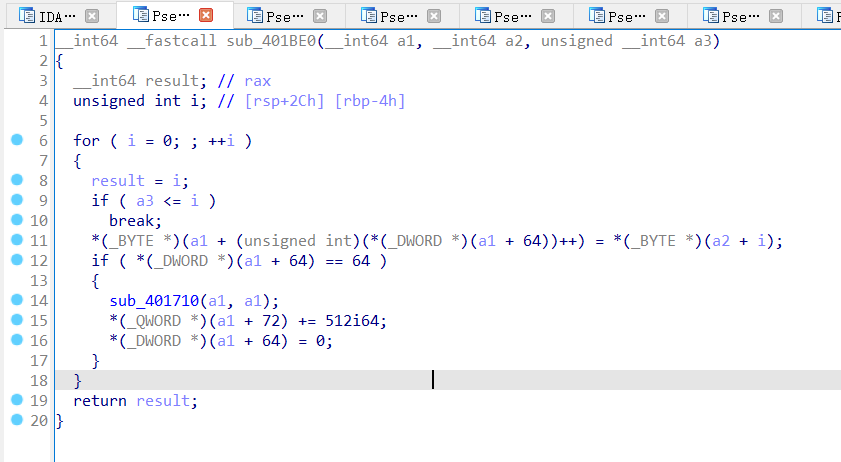Set breakpoint at line 8 result assignment
This screenshot has width=841, height=462.
(x=16, y=180)
